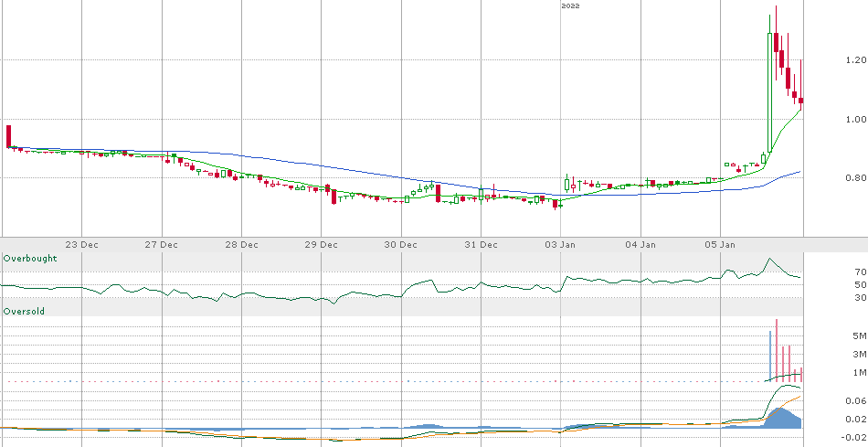Click the 5M volume axis label

point(859,335)
